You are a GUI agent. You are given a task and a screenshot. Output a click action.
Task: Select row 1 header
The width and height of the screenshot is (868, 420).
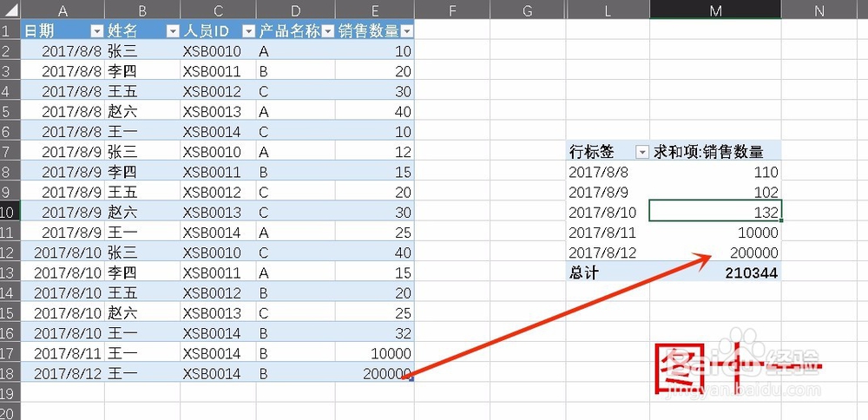point(10,31)
